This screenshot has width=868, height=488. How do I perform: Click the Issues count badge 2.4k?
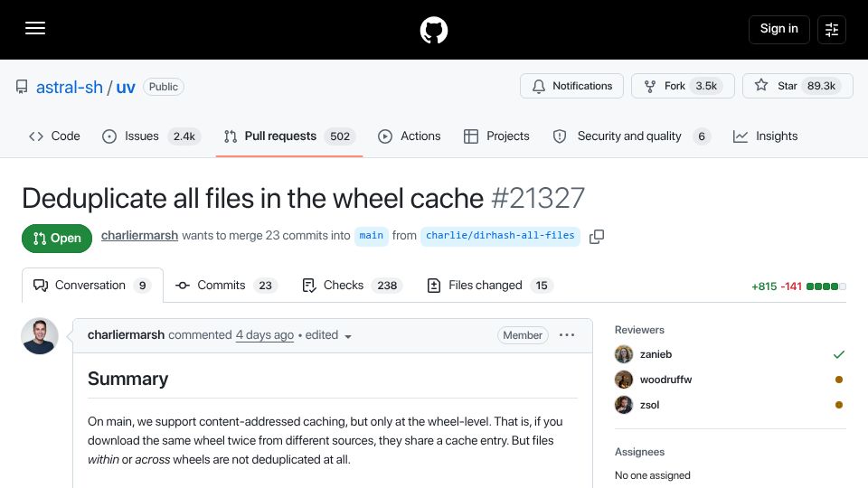(184, 136)
